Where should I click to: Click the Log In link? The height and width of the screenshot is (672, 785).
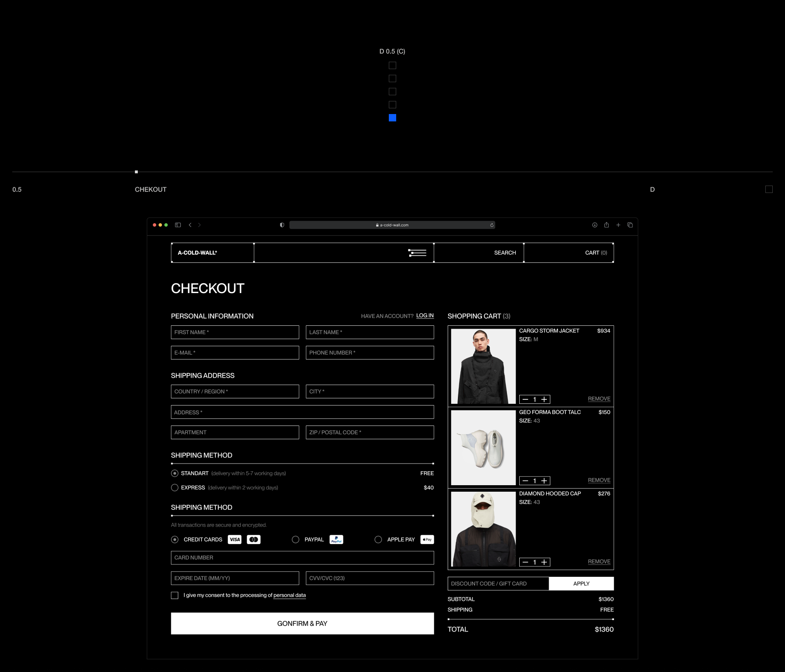(x=425, y=316)
